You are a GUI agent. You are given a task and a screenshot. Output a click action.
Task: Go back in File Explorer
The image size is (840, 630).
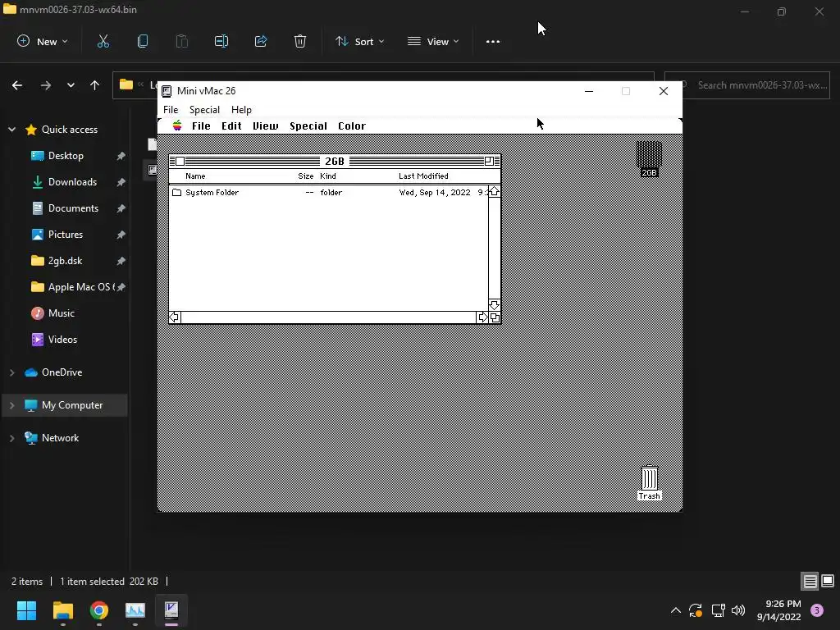17,85
